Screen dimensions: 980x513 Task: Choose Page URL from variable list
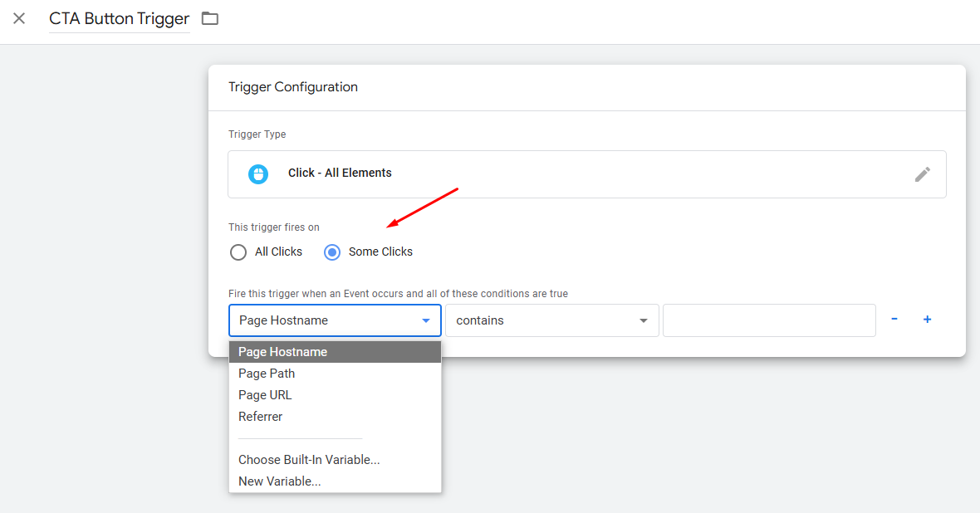point(335,395)
